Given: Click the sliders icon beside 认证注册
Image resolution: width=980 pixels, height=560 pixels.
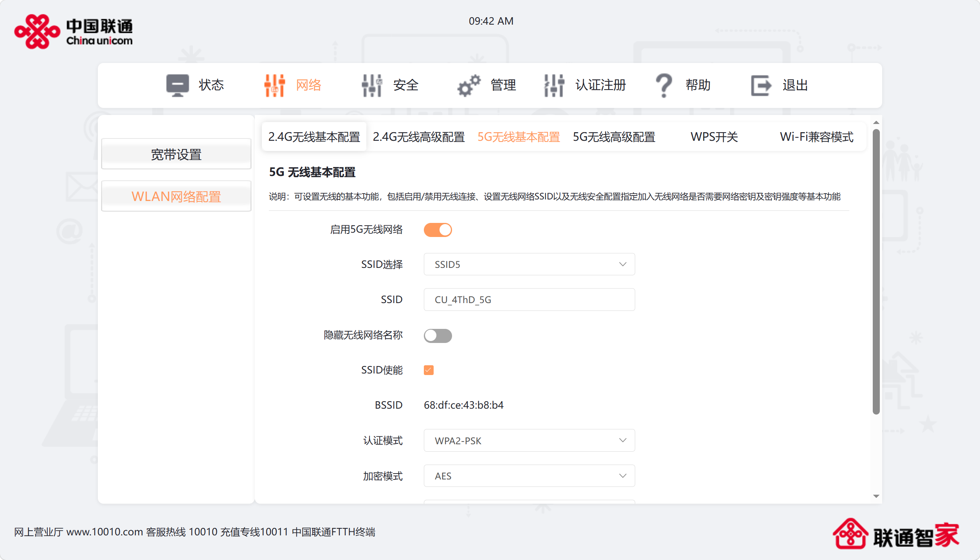Looking at the screenshot, I should [x=554, y=85].
